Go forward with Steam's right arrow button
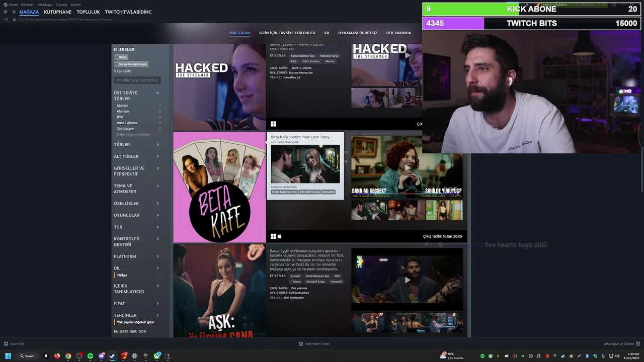644x362 pixels. click(x=14, y=12)
